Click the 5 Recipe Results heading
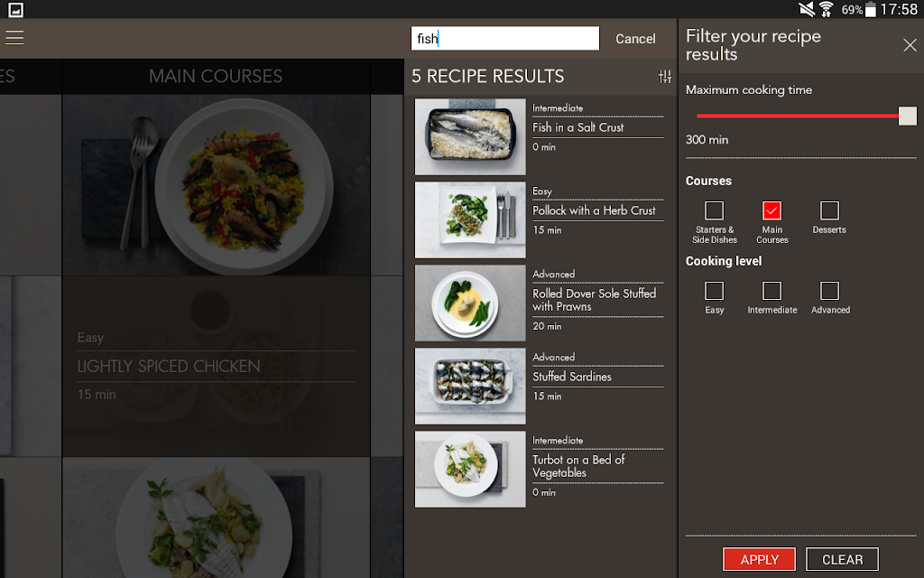The height and width of the screenshot is (578, 924). [x=488, y=76]
